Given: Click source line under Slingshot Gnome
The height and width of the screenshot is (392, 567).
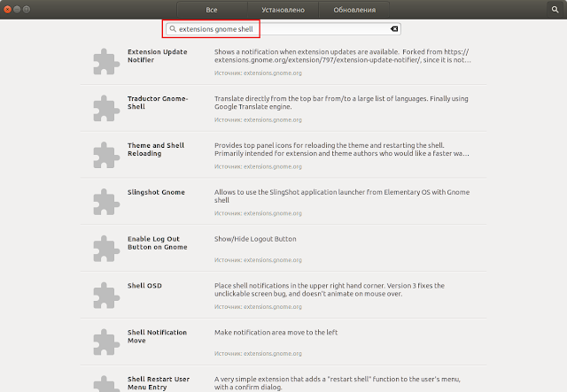Looking at the screenshot, I should [258, 213].
